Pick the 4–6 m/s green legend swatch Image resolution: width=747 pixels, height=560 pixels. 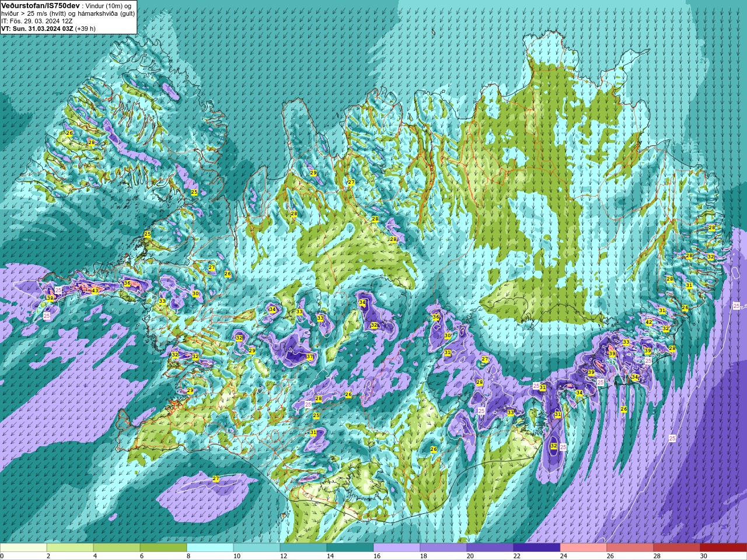coord(117,548)
